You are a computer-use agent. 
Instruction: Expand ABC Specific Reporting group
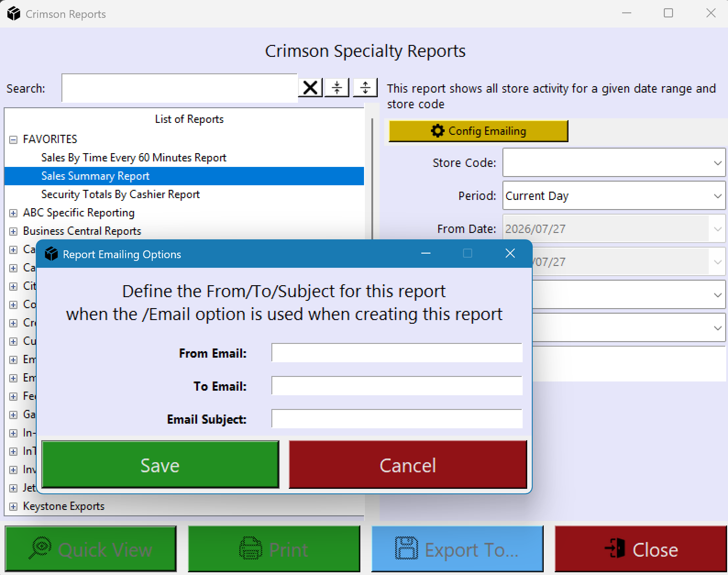[x=13, y=213]
